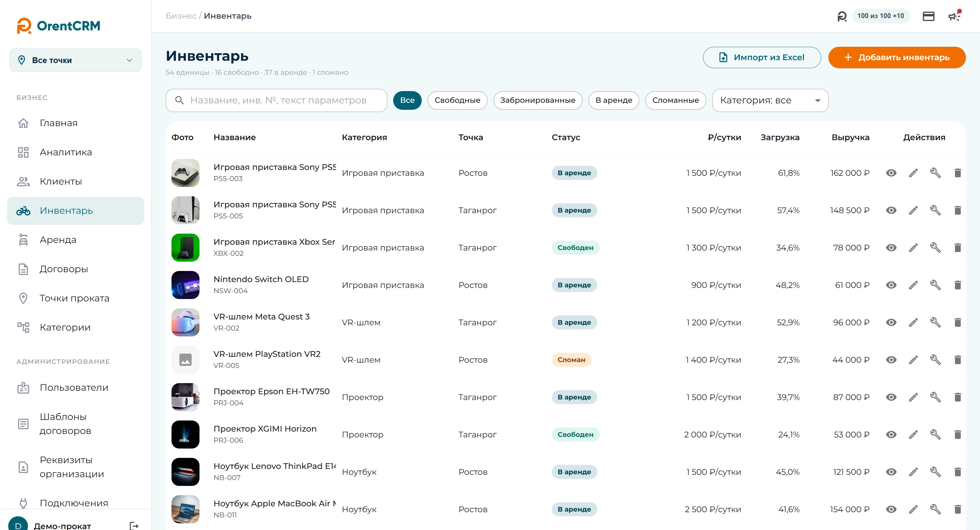
Task: Focus the inventory search field
Action: click(x=276, y=100)
